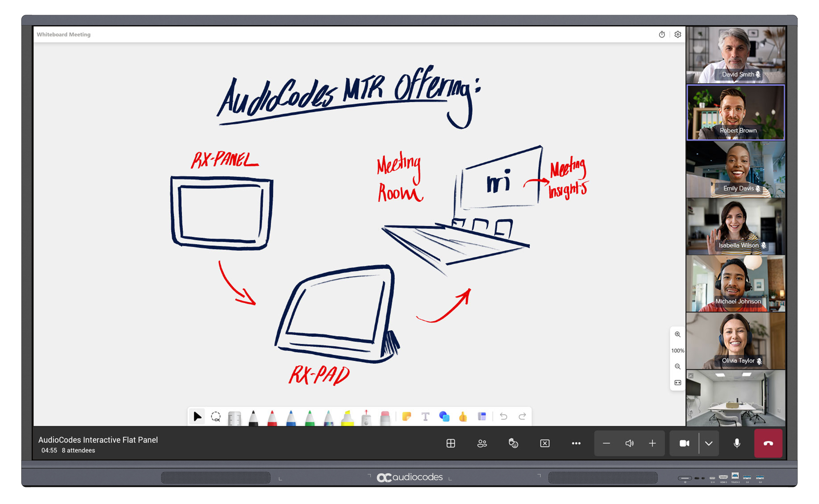This screenshot has width=819, height=504.
Task: Insert a text box
Action: pos(425,416)
